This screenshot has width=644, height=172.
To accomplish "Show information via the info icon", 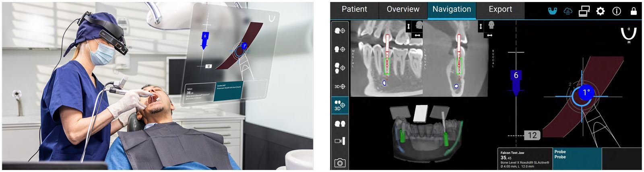I will pos(617,11).
